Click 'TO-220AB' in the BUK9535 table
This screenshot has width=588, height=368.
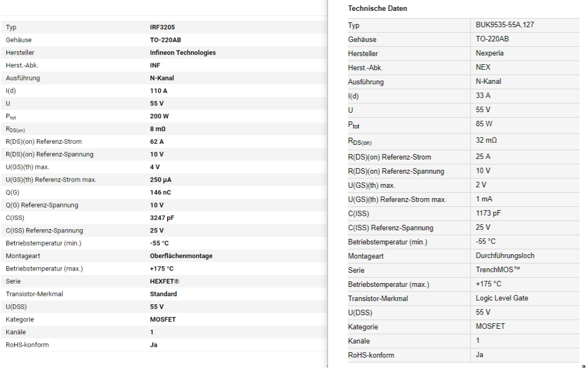(492, 39)
